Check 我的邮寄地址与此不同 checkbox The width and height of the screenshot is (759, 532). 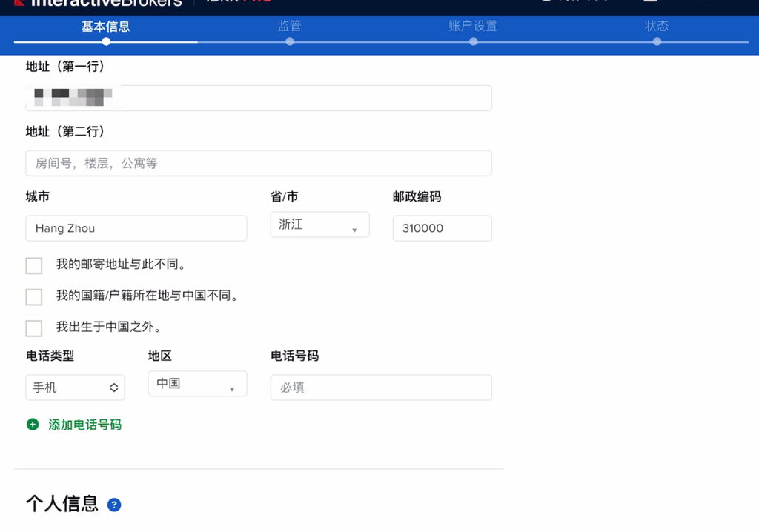point(34,265)
